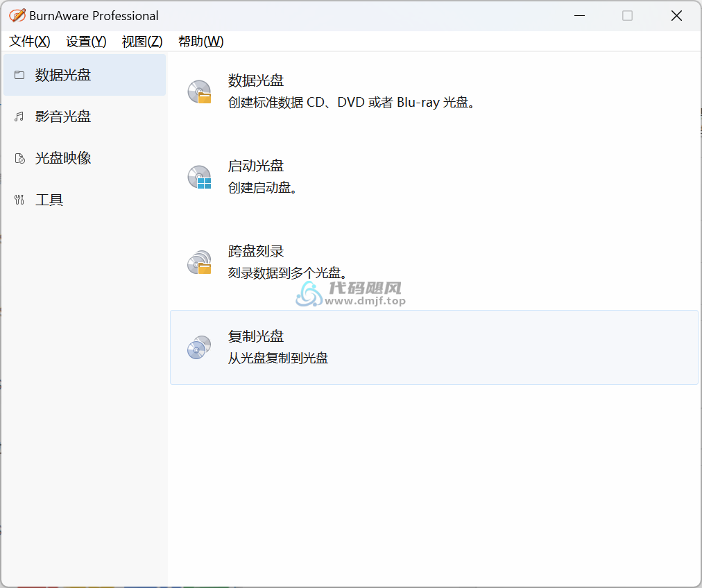Launch 复制光盘 task title
Image resolution: width=702 pixels, height=588 pixels.
pyautogui.click(x=256, y=336)
